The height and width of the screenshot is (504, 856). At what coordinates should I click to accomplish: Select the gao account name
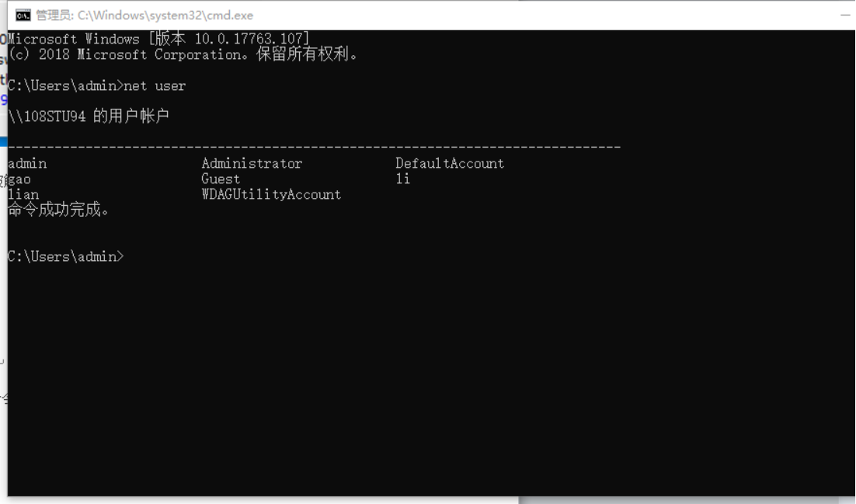[19, 179]
